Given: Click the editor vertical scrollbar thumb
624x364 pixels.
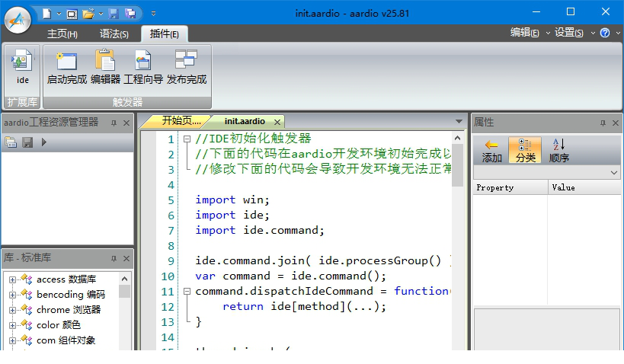Looking at the screenshot, I should coord(457,165).
